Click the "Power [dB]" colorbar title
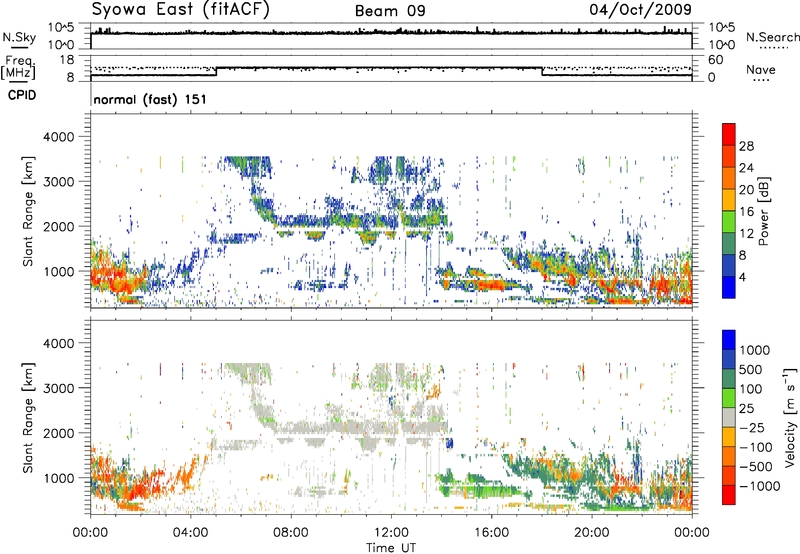This screenshot has width=800, height=554. pos(763,211)
